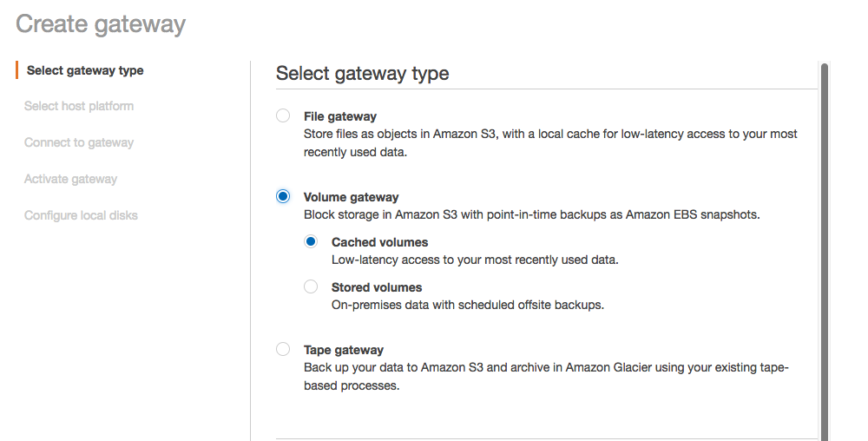The height and width of the screenshot is (441, 868).
Task: Click the vertical scrollbar of the panel
Action: (x=824, y=252)
